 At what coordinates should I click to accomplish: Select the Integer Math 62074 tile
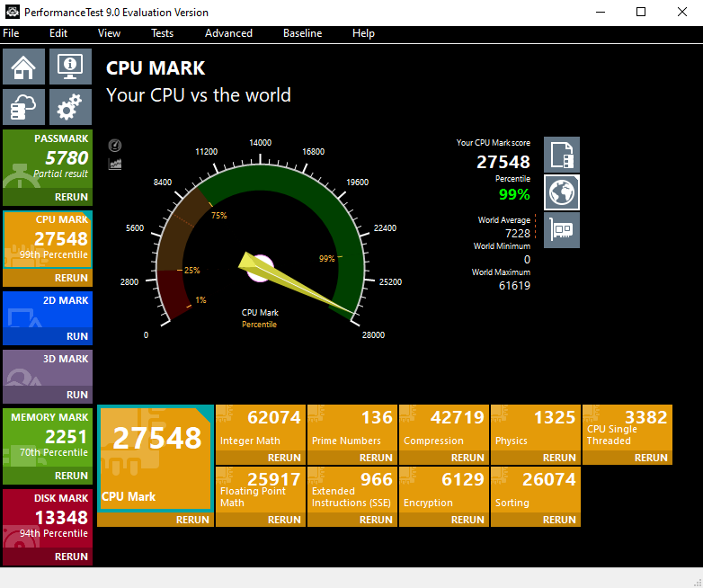click(261, 428)
